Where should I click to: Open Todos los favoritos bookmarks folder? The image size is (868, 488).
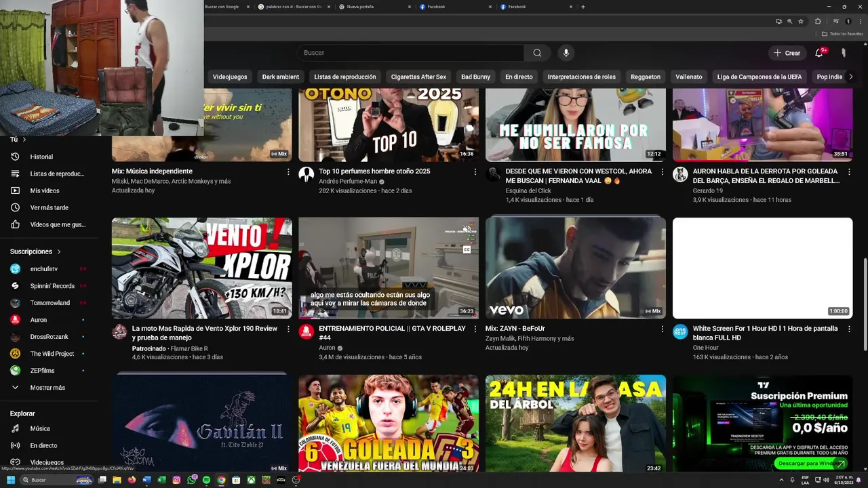click(842, 33)
